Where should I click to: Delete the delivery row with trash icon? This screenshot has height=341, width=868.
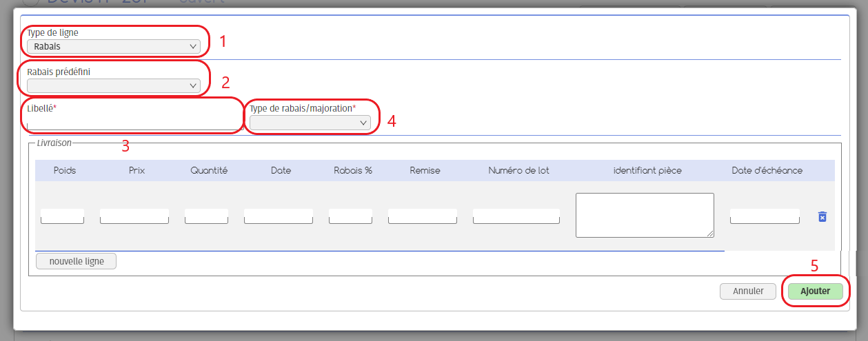[822, 217]
